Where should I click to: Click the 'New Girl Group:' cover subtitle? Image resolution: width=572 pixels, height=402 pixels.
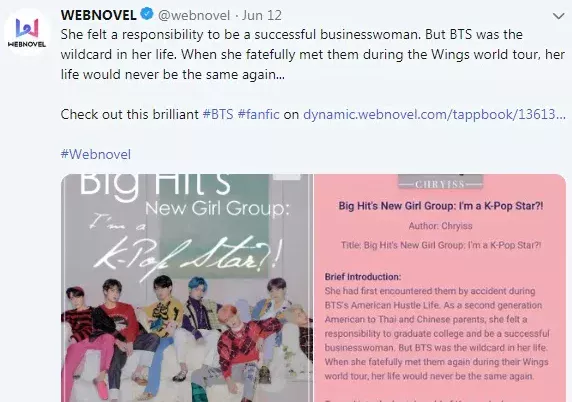point(217,209)
